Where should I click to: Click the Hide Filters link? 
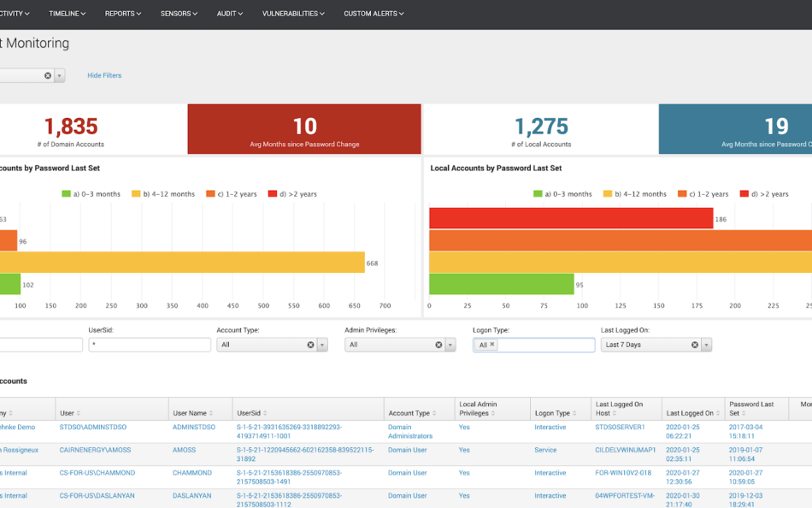click(x=104, y=76)
